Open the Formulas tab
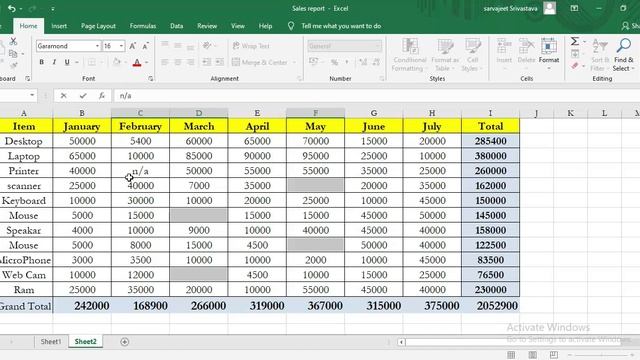 143,26
